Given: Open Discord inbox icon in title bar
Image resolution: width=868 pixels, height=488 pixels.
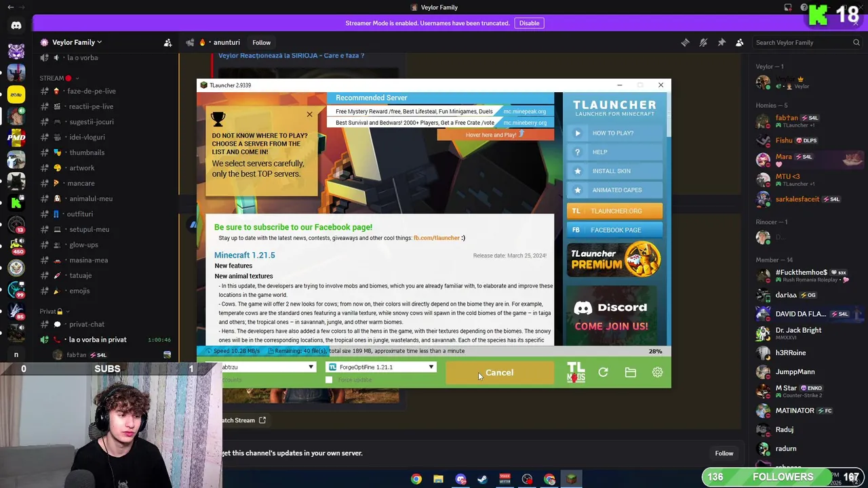Looking at the screenshot, I should (x=788, y=7).
